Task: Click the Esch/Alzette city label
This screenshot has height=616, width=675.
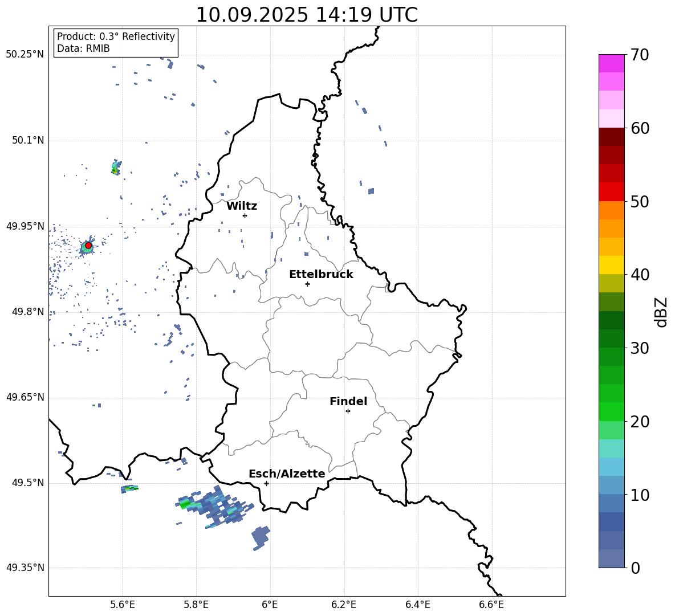Action: point(287,474)
